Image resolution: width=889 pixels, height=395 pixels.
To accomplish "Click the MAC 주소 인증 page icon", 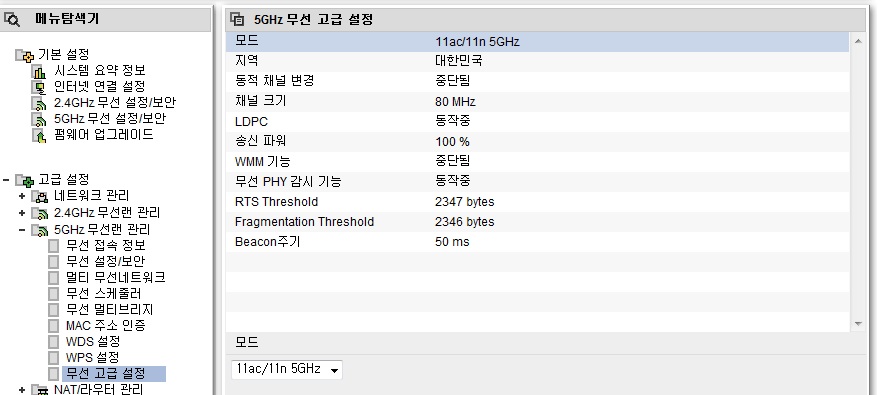I will [53, 326].
